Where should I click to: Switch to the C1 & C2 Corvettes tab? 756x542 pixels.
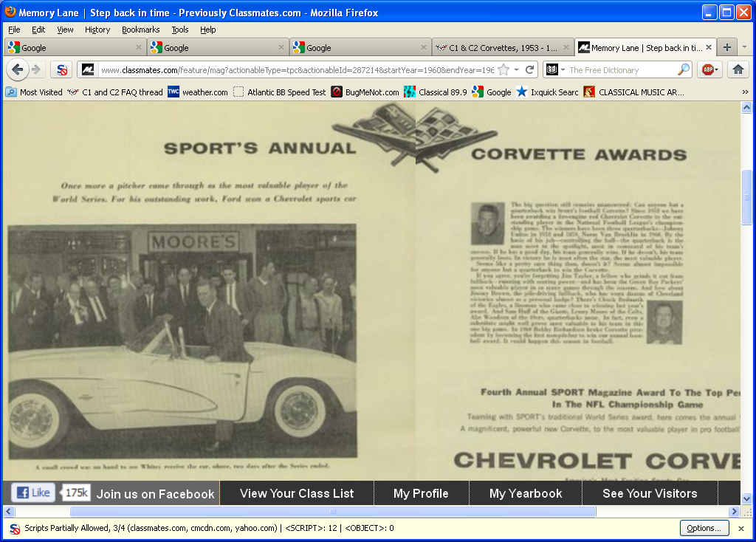pos(502,47)
